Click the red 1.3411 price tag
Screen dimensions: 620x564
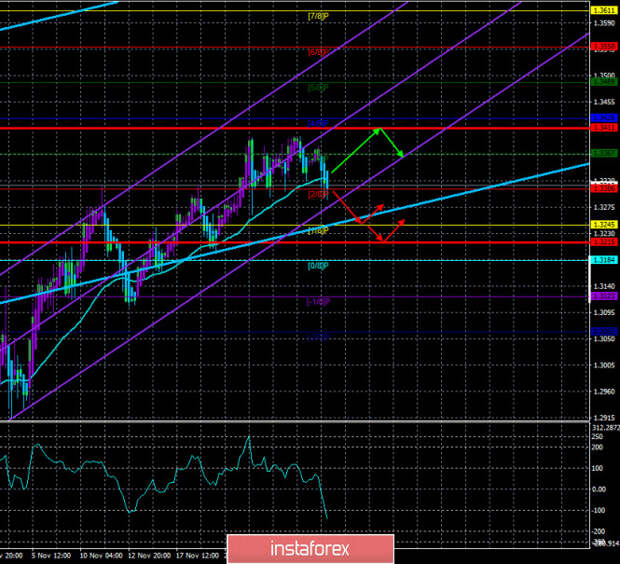pyautogui.click(x=604, y=127)
